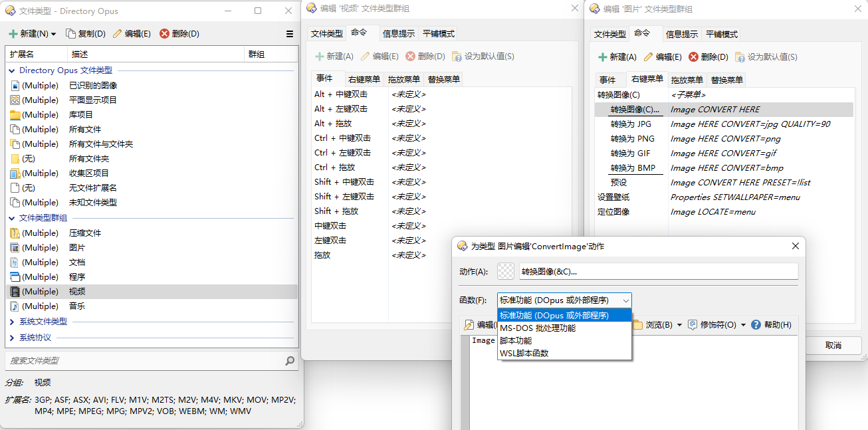Select the 所有文件夹 folder icon
Screen dimensions: 868x430
[15, 159]
